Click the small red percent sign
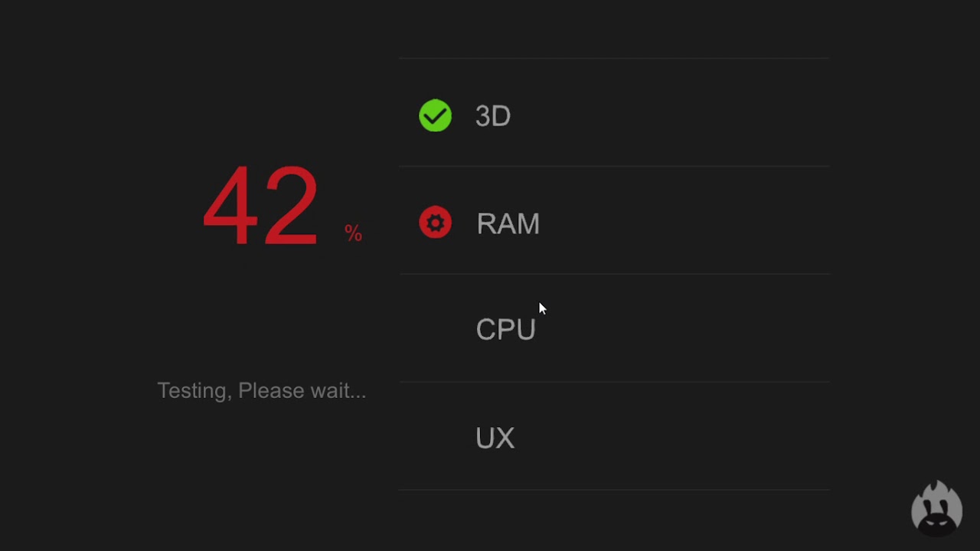 pos(353,233)
